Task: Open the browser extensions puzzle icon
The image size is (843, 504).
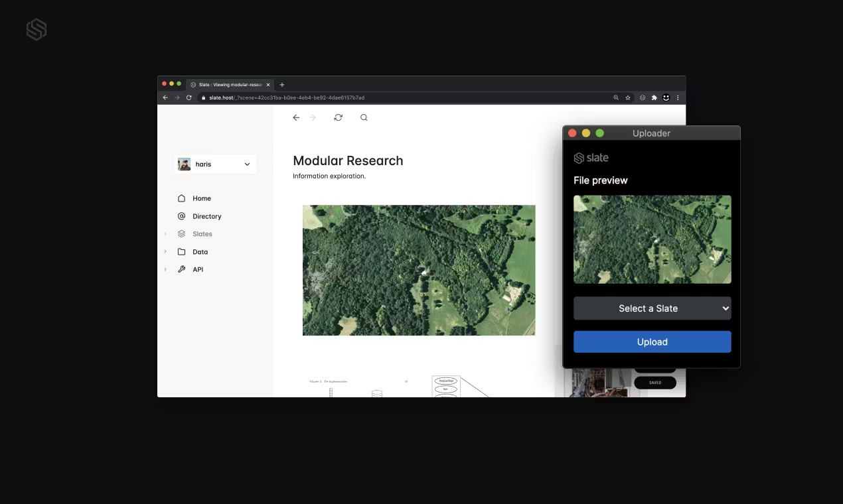Action: [x=654, y=97]
